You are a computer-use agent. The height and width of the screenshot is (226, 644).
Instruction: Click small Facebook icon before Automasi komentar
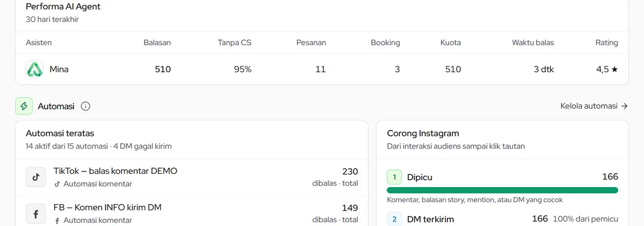point(57,221)
